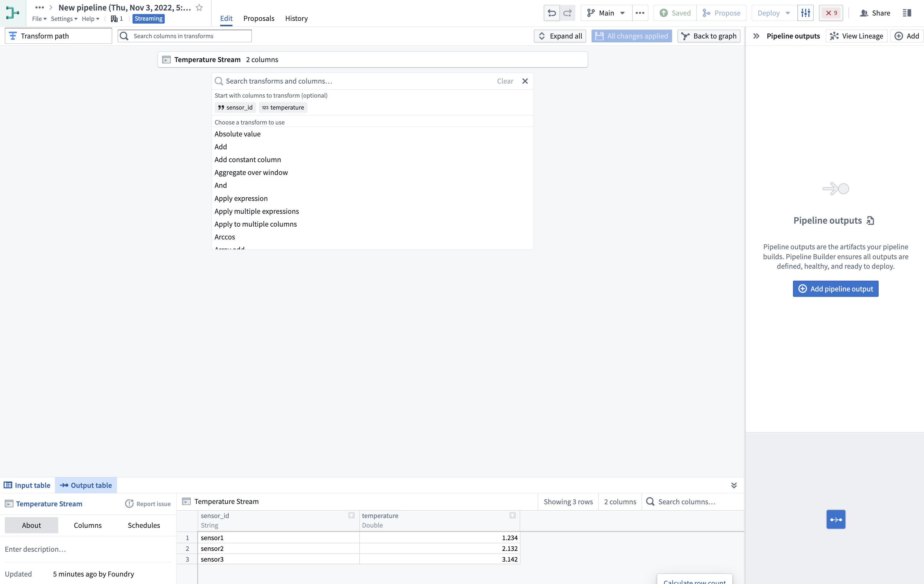
Task: Click the Pipeline Builder logo
Action: pyautogui.click(x=12, y=12)
